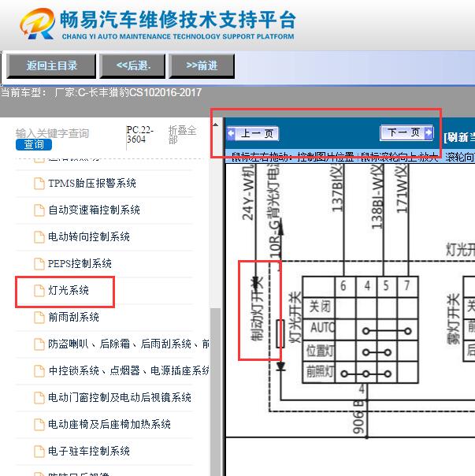
Task: Open 电动座椅及后座椅加热系统 entry
Action: (x=109, y=424)
